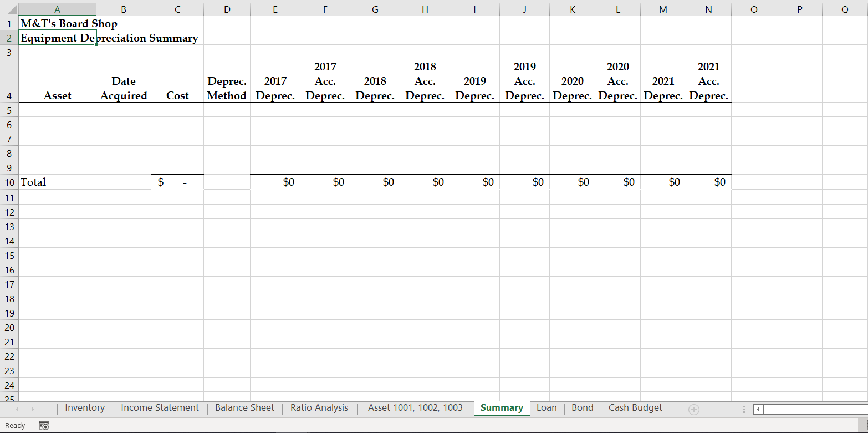Click the Date Acquired header cell

click(124, 81)
